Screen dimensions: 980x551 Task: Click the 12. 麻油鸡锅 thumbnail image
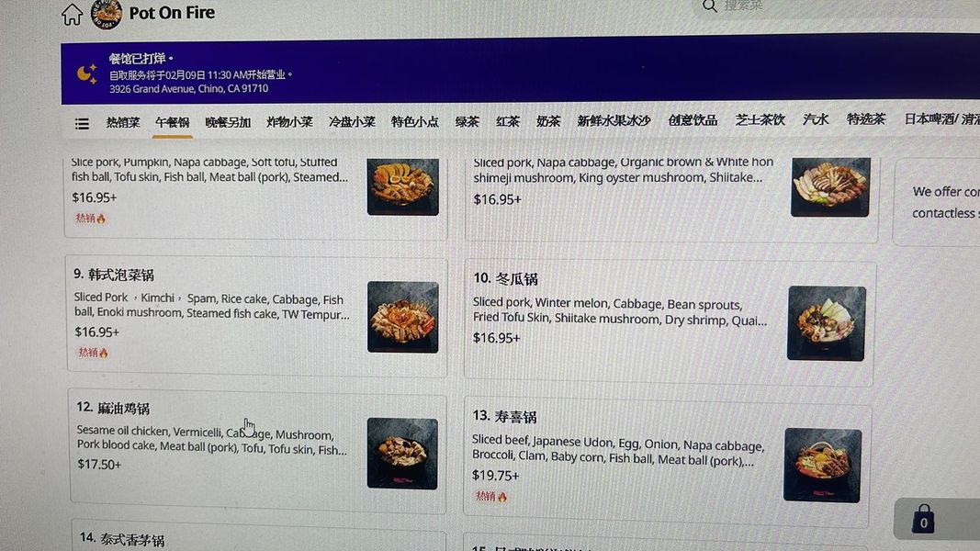click(402, 454)
